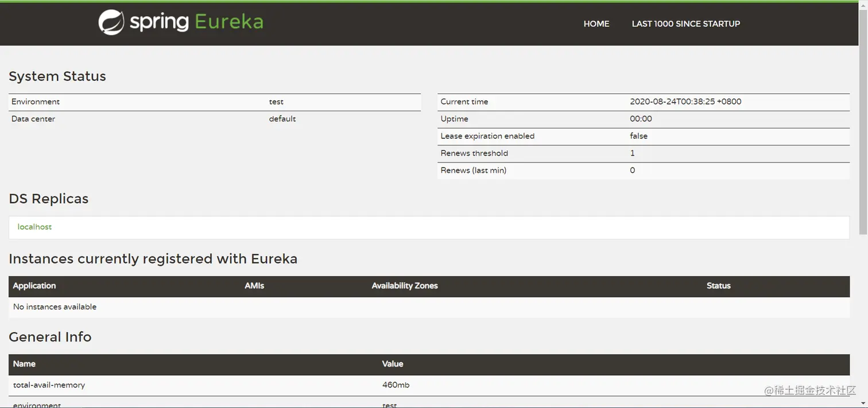Select the Uptime label

click(454, 119)
